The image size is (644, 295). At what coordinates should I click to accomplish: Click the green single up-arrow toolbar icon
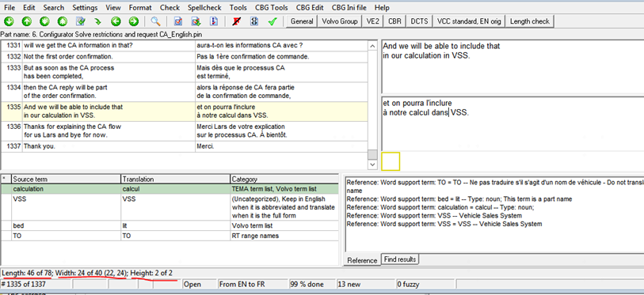[x=27, y=21]
